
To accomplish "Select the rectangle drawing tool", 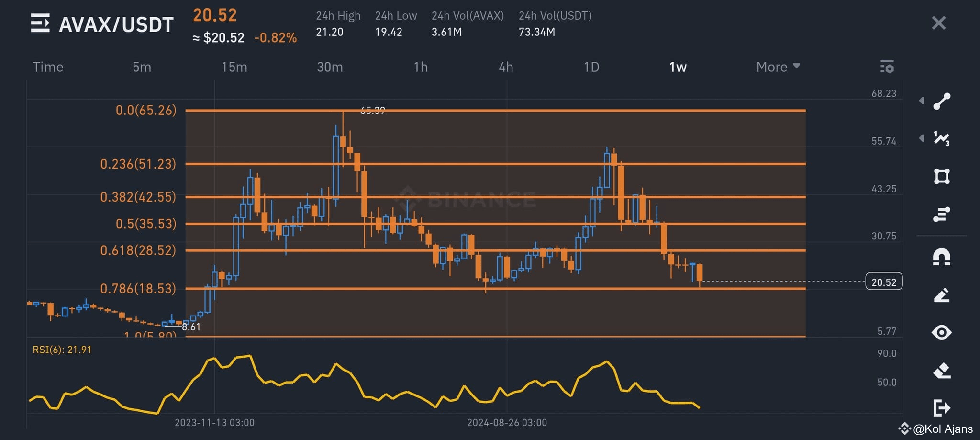I will [x=942, y=176].
